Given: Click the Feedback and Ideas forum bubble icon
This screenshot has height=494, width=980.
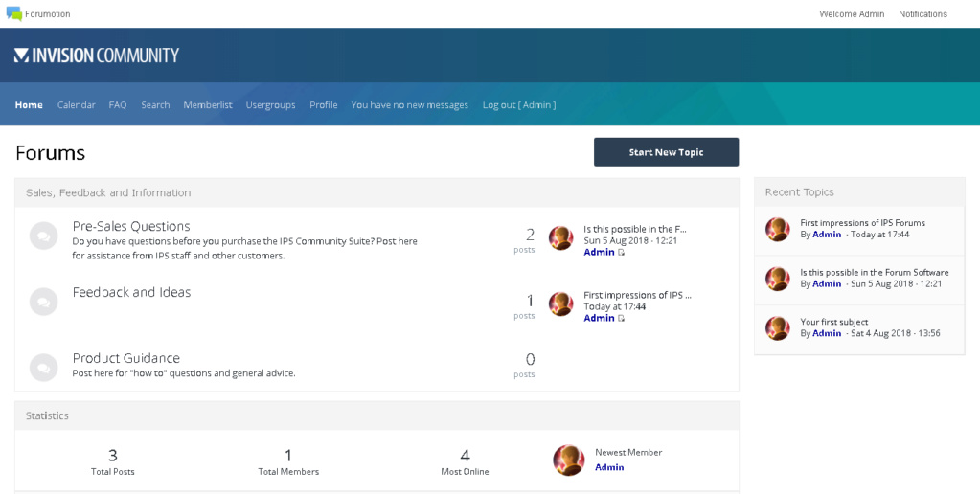Looking at the screenshot, I should pos(44,302).
